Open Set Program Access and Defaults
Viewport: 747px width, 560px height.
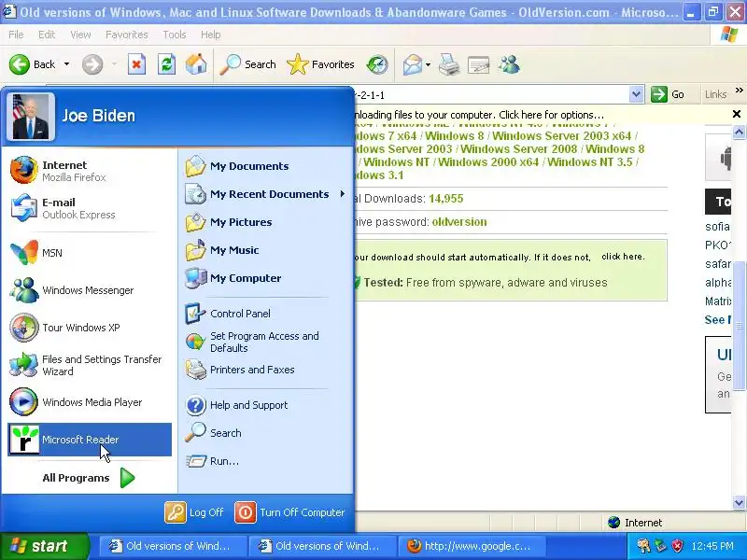coord(265,342)
